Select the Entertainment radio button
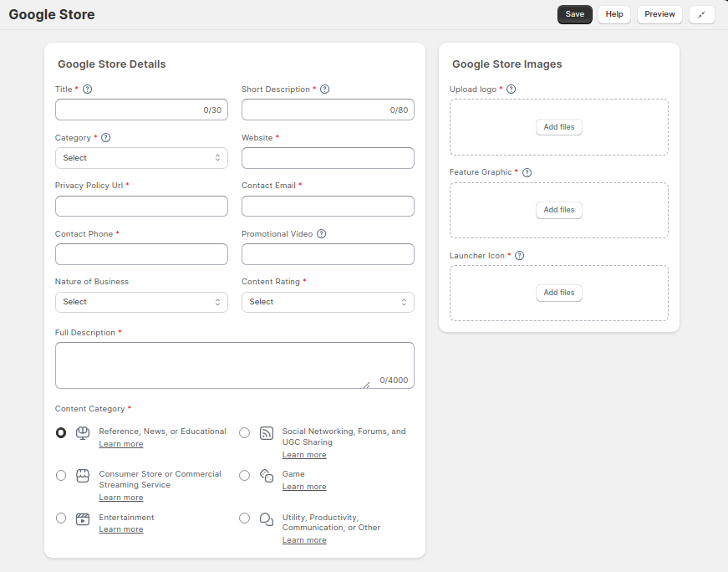Screen dimensions: 728x572 (61, 518)
